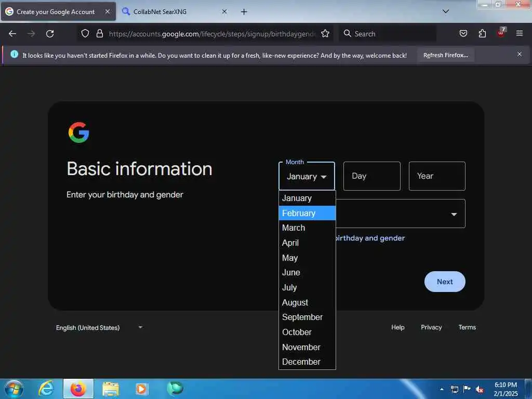532x399 pixels.
Task: Open the Privacy link
Action: tap(431, 327)
